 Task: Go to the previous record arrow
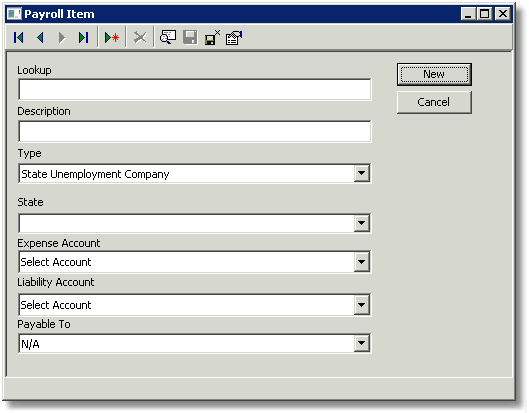(x=40, y=37)
